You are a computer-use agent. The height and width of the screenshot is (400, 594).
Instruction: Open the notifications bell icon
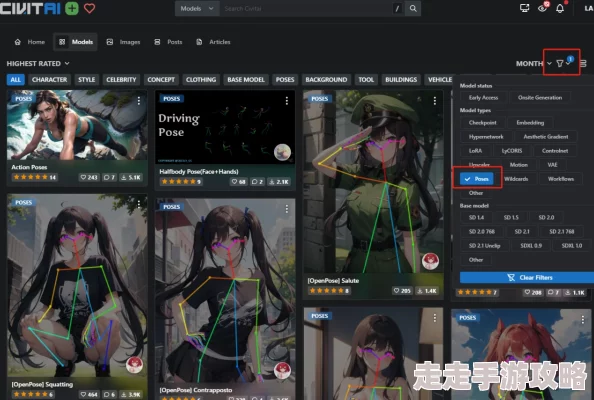point(560,8)
